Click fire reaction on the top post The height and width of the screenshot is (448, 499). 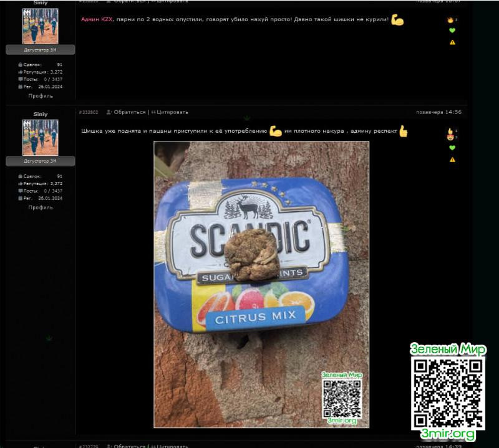coord(450,20)
